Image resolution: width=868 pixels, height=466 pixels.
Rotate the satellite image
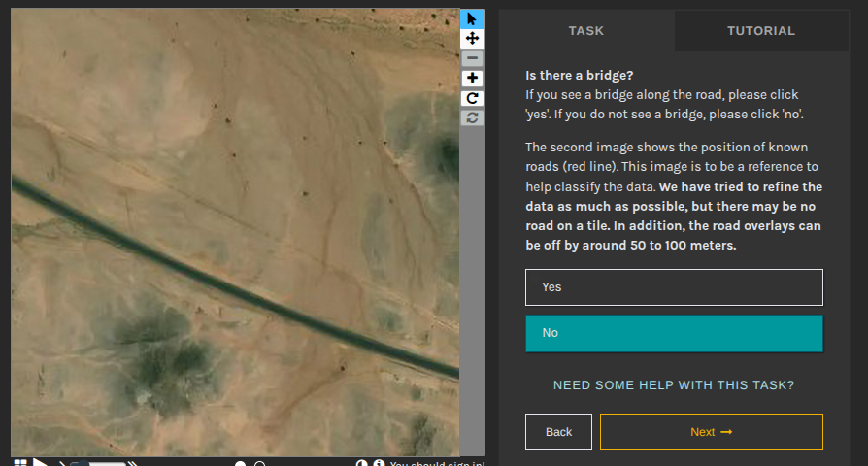click(472, 97)
